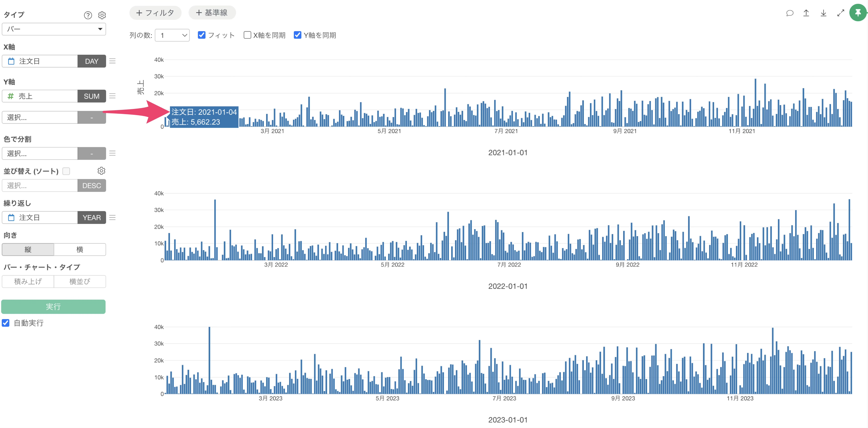This screenshot has width=868, height=428.
Task: Open sort settings gear icon
Action: [101, 171]
